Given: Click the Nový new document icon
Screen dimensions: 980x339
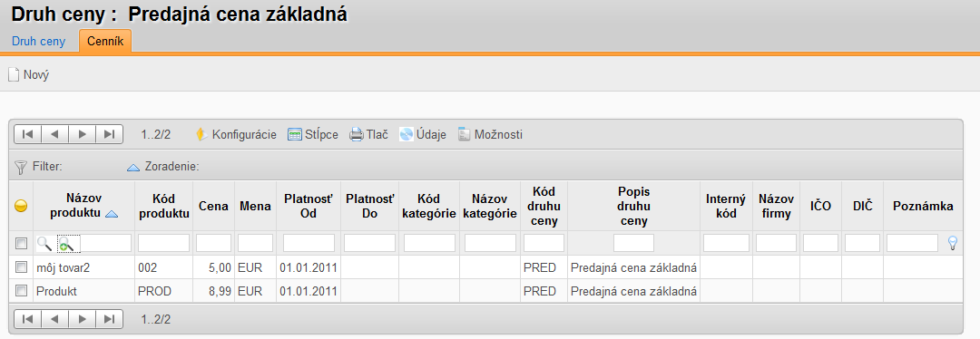Looking at the screenshot, I should coord(13,75).
